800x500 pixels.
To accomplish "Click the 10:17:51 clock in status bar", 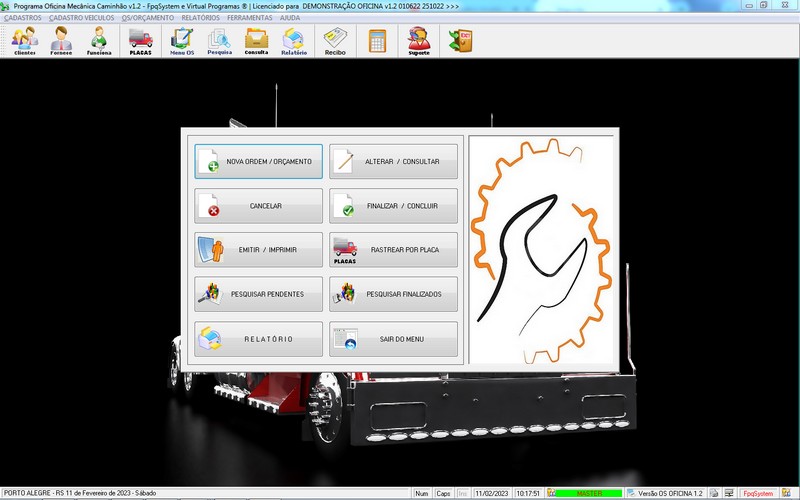I will tap(528, 493).
